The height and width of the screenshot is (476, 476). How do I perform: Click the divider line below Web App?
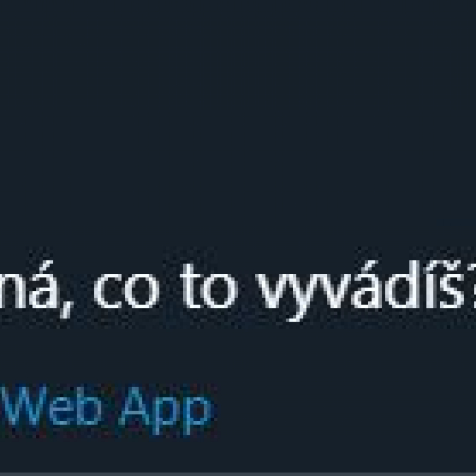point(238,474)
